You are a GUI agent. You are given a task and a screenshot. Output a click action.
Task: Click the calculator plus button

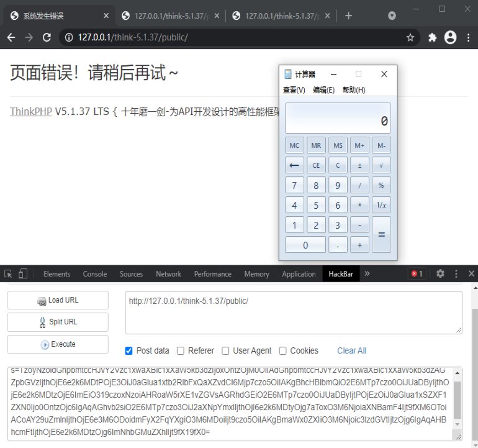(x=359, y=245)
